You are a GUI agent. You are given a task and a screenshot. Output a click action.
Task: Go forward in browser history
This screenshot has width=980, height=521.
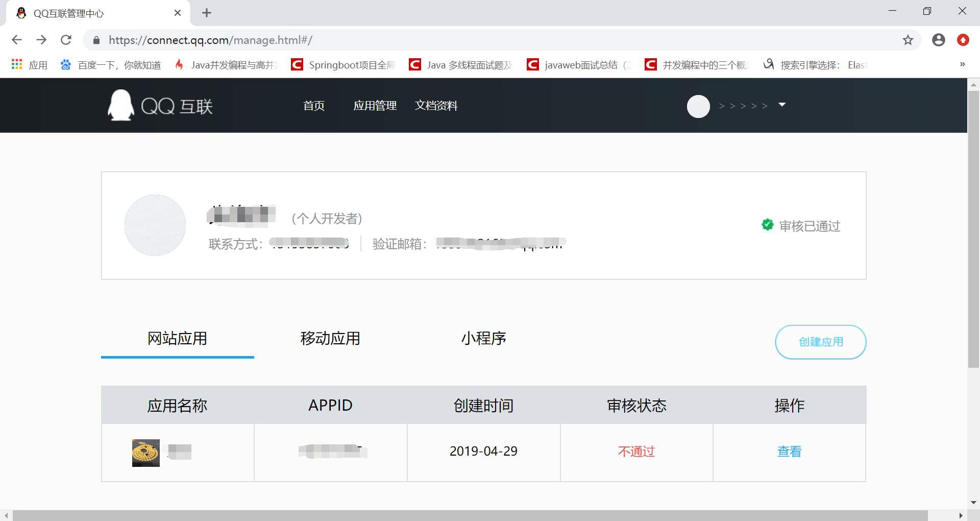(41, 40)
